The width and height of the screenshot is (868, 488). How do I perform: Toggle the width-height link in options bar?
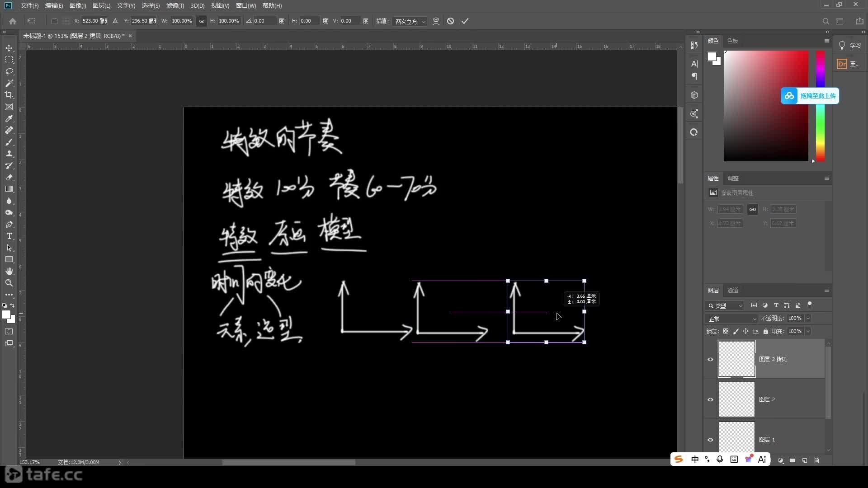[x=202, y=21]
